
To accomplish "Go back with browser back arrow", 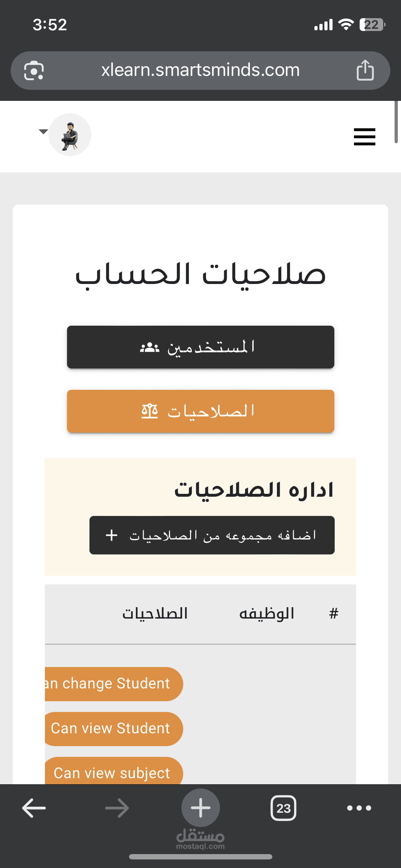I will 34,808.
